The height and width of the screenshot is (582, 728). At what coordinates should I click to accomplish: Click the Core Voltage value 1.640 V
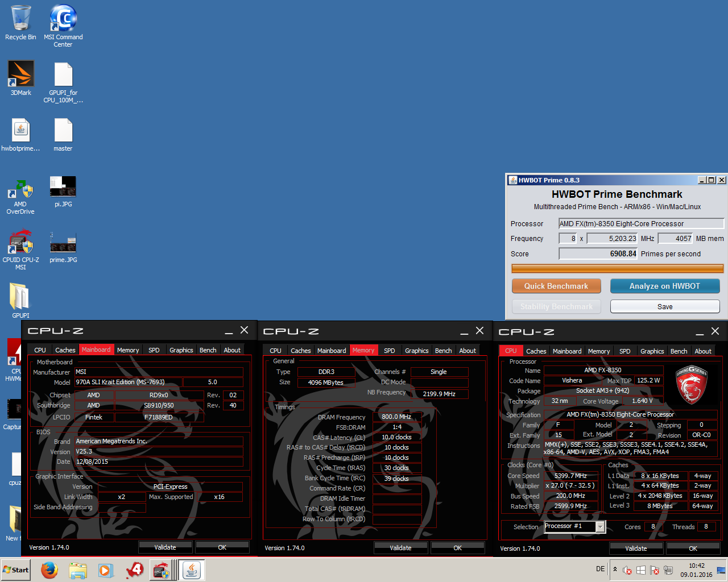[643, 401]
